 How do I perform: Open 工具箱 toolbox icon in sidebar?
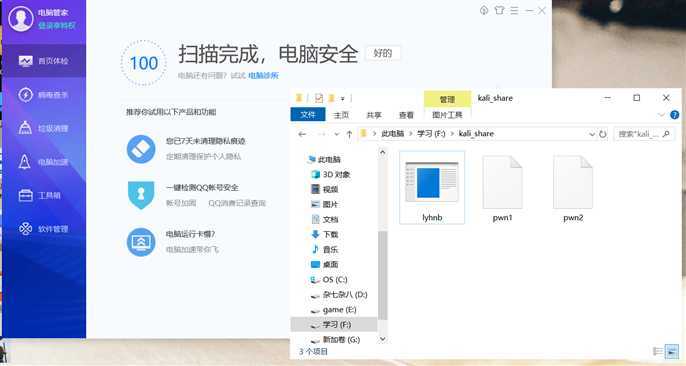tap(25, 195)
